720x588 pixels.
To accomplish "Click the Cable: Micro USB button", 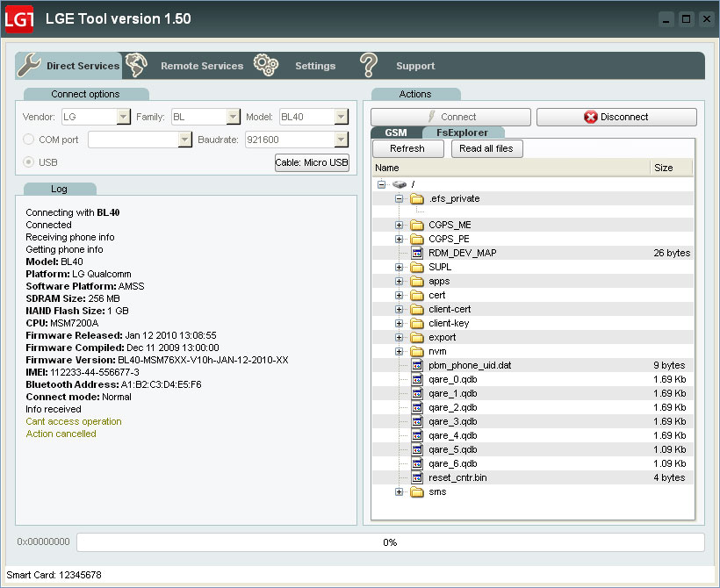I will pos(312,162).
